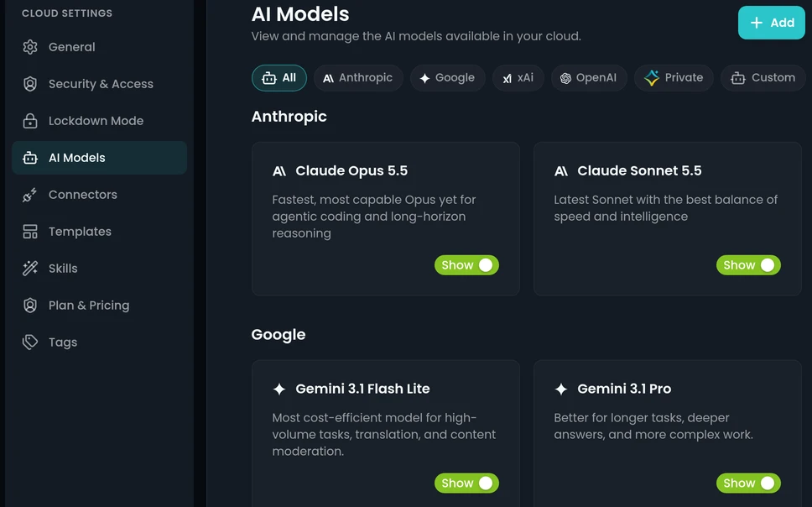Toggle Show switch for Claude Sonnet 5.5
This screenshot has height=507, width=812.
click(x=748, y=265)
